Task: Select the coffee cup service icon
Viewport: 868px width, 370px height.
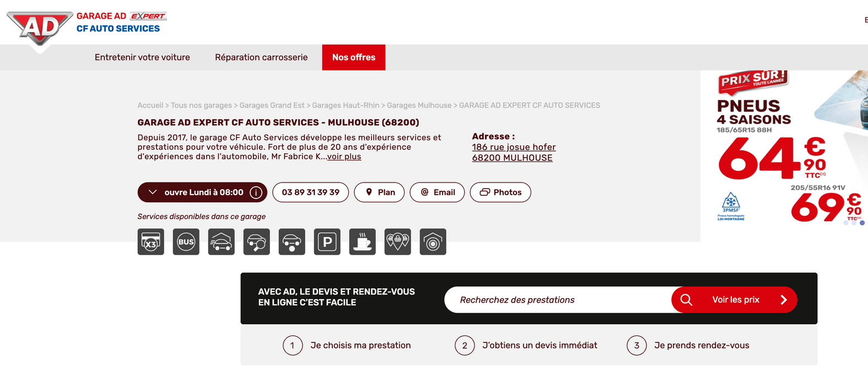Action: 363,242
